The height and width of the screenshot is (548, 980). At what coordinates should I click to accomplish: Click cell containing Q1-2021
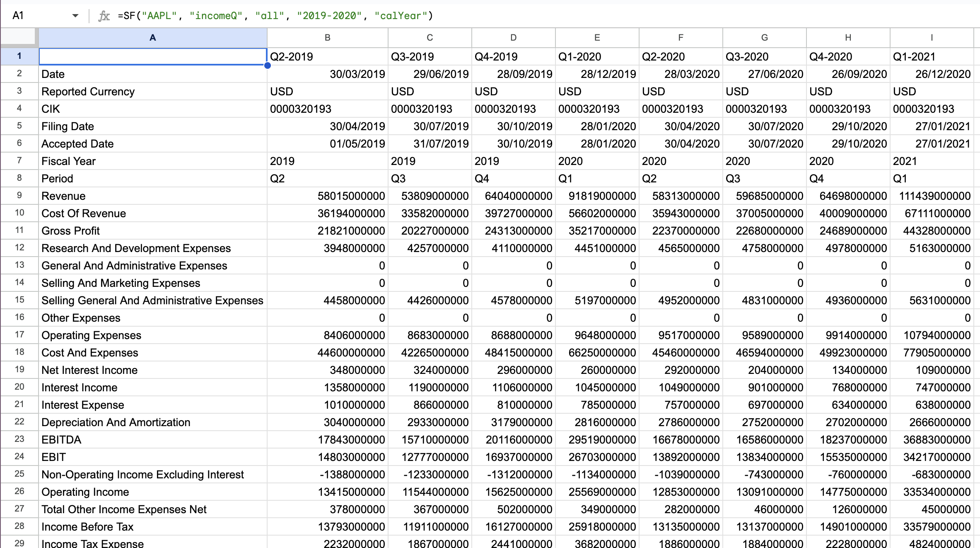pyautogui.click(x=932, y=56)
